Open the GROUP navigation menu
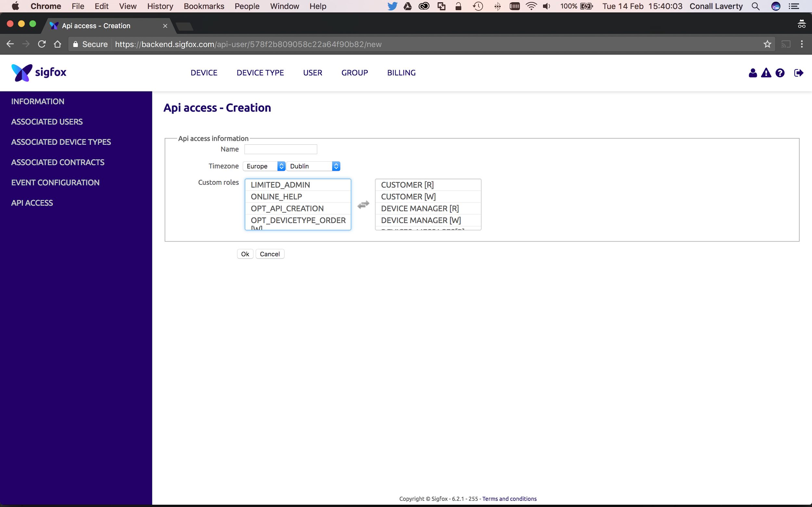This screenshot has width=812, height=507. [x=355, y=73]
